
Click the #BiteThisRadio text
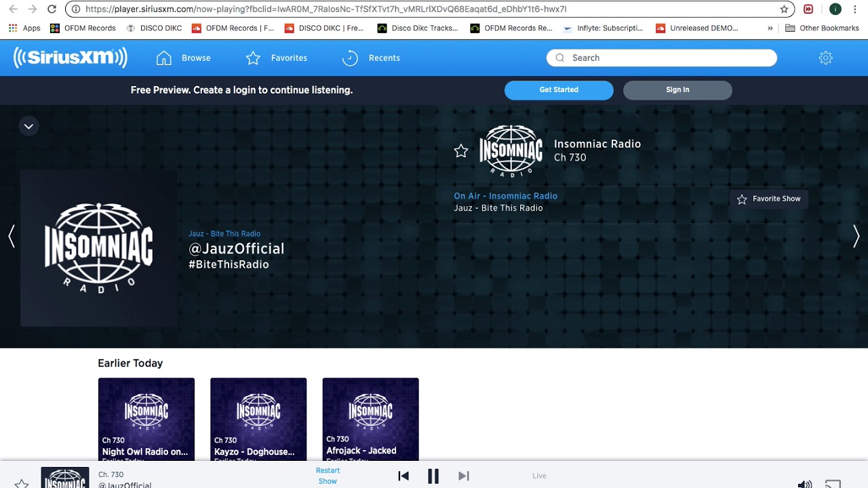(x=229, y=264)
